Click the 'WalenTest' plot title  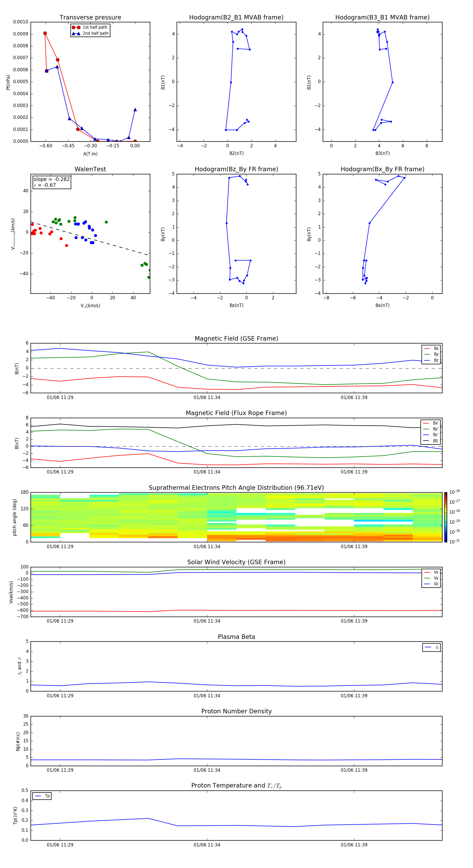[90, 169]
